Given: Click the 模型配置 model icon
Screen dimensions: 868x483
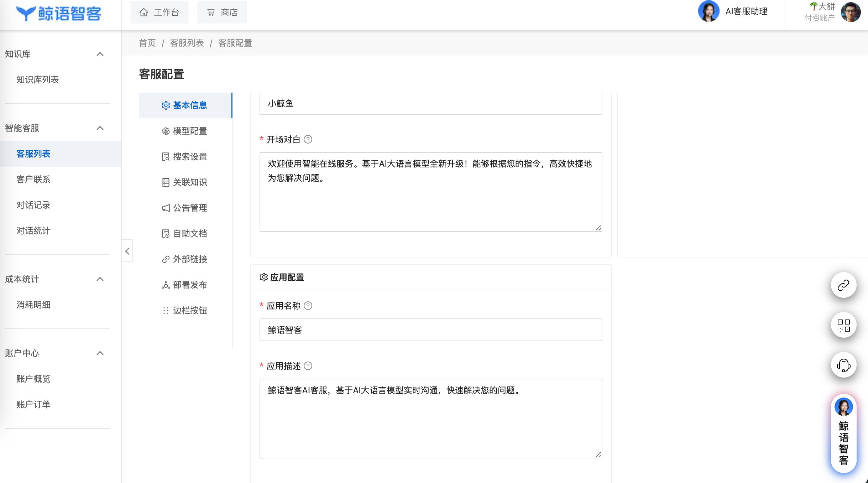Looking at the screenshot, I should tap(166, 131).
